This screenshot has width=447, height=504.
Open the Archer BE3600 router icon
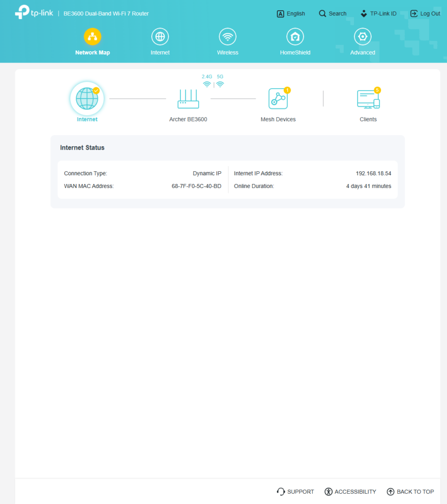pos(188,98)
